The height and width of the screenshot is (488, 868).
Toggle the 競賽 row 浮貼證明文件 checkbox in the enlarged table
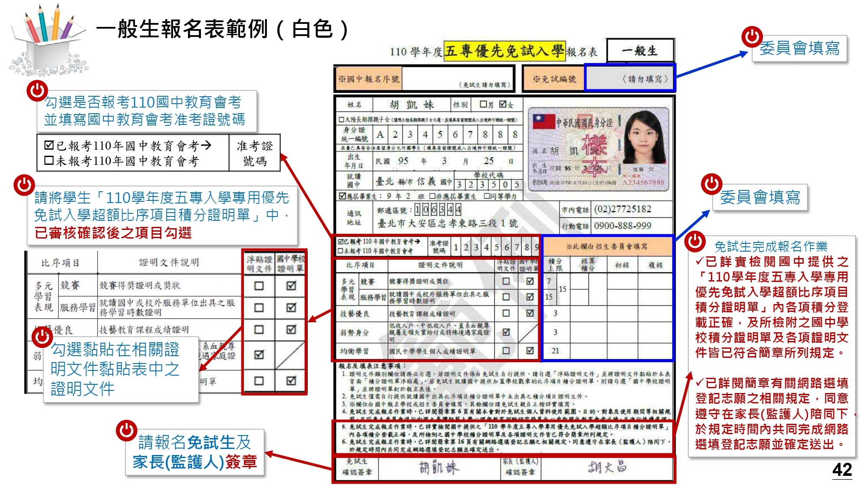coord(259,286)
